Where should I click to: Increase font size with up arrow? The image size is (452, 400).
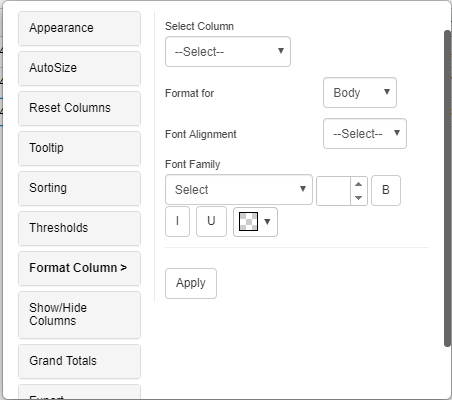pyautogui.click(x=359, y=184)
